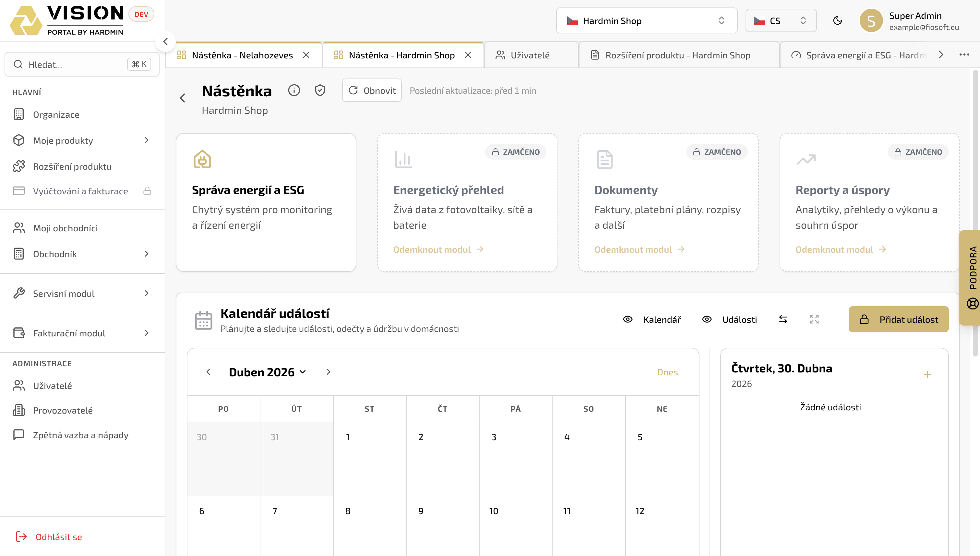Image resolution: width=980 pixels, height=556 pixels.
Task: Click the DEV environment badge
Action: coord(141,15)
